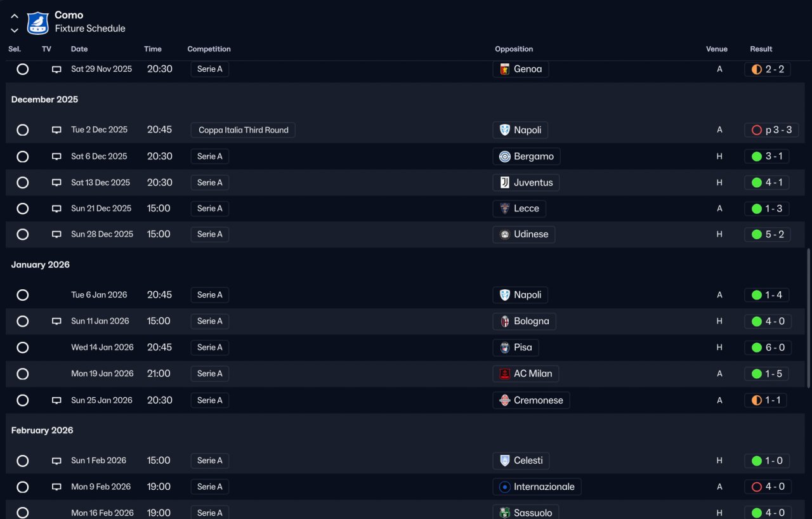Click the down chevron beside Fixture Schedule
Image resolution: width=812 pixels, height=519 pixels.
(x=15, y=30)
